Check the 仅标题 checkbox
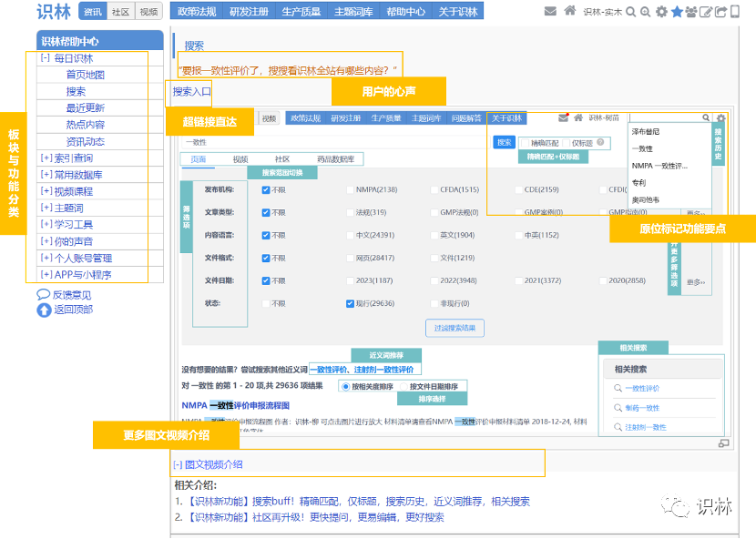The width and height of the screenshot is (756, 539). click(x=566, y=143)
